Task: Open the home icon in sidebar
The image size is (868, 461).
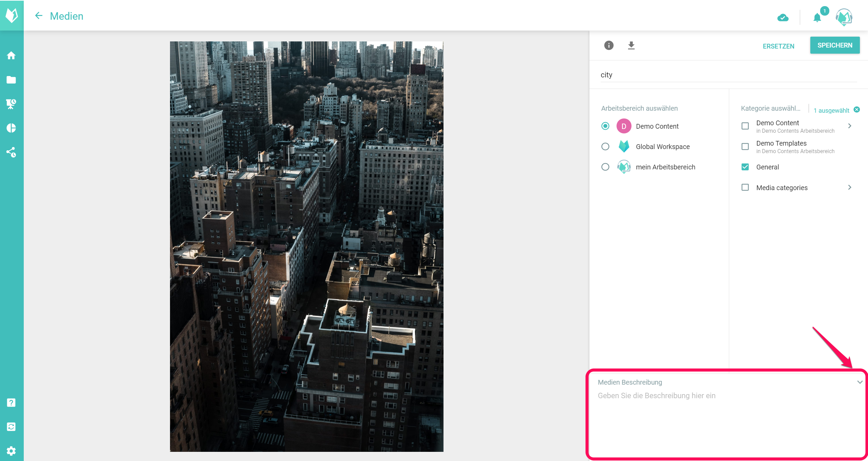Action: click(x=11, y=55)
